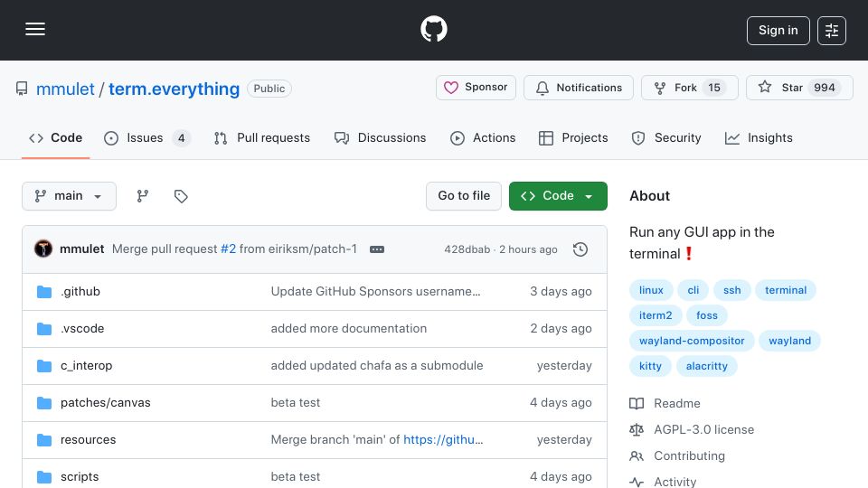Switch to the Issues tab

pyautogui.click(x=147, y=137)
